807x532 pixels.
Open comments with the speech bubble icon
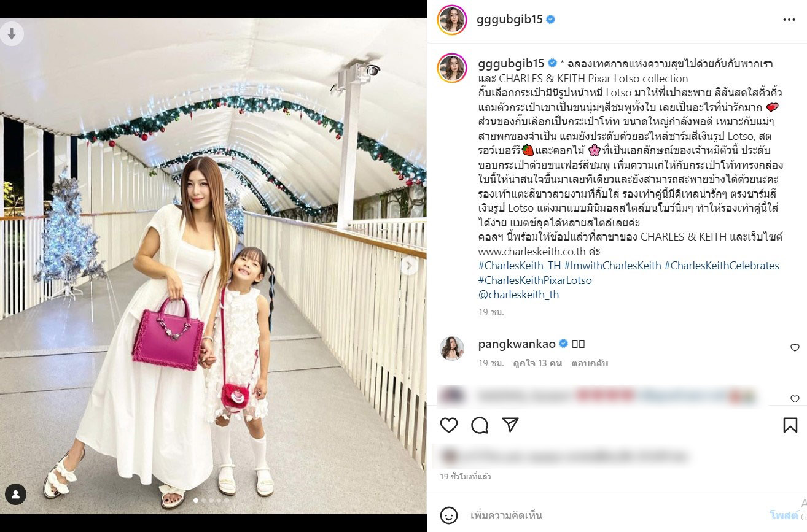pyautogui.click(x=480, y=425)
